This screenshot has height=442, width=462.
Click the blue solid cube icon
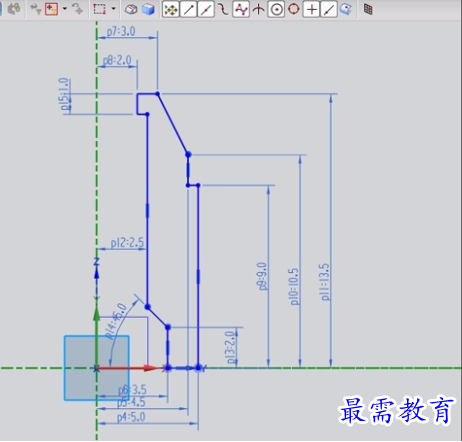(148, 10)
